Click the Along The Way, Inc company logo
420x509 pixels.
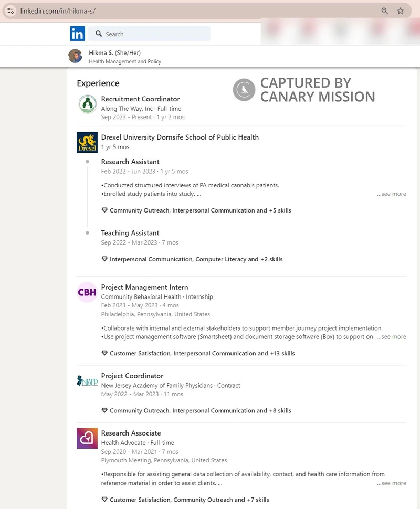click(x=87, y=104)
